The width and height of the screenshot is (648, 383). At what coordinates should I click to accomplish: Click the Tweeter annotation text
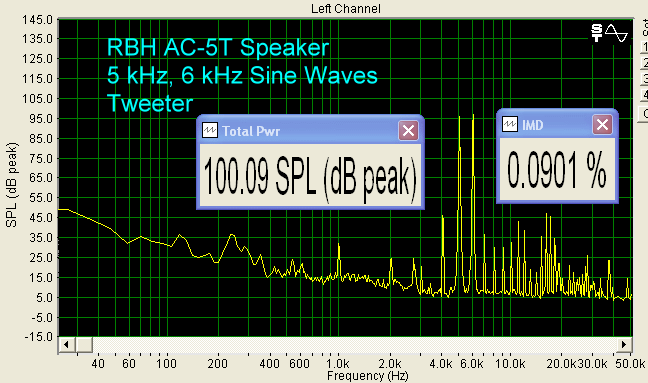pyautogui.click(x=150, y=103)
